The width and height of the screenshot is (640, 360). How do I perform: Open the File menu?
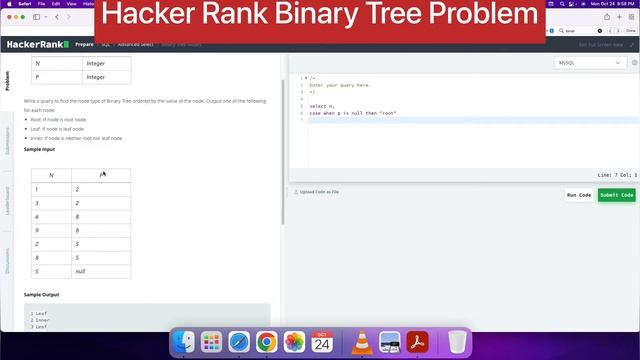pos(41,4)
